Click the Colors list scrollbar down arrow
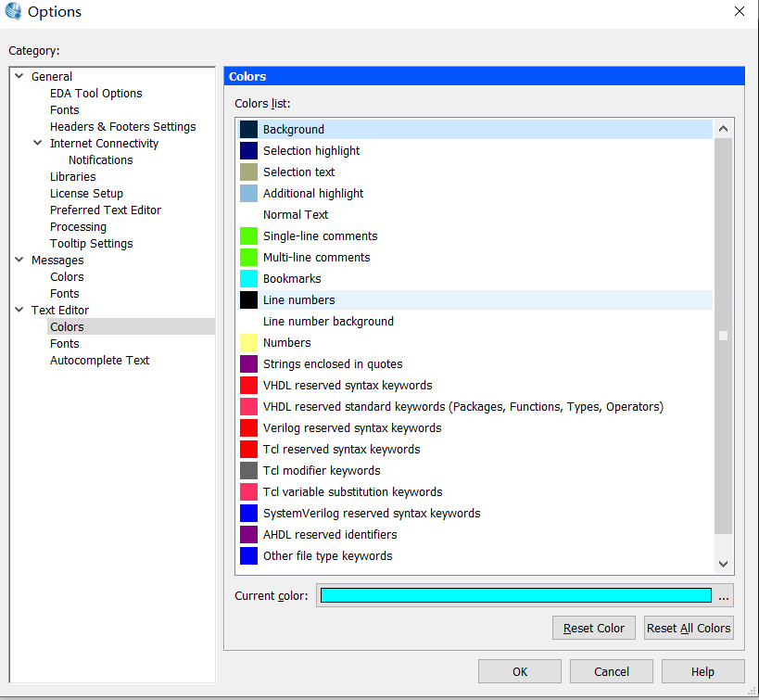 pyautogui.click(x=725, y=564)
